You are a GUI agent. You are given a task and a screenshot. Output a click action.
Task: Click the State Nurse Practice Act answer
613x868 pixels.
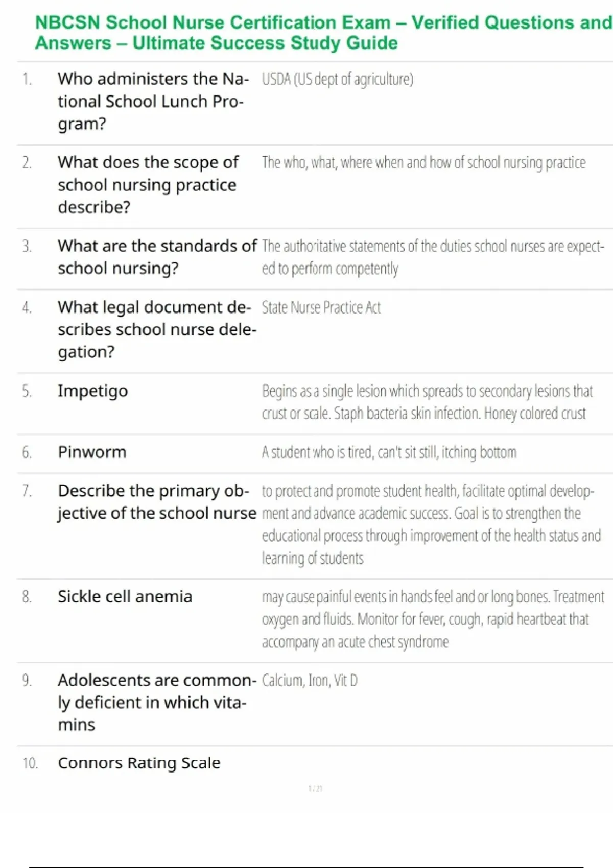click(x=321, y=307)
